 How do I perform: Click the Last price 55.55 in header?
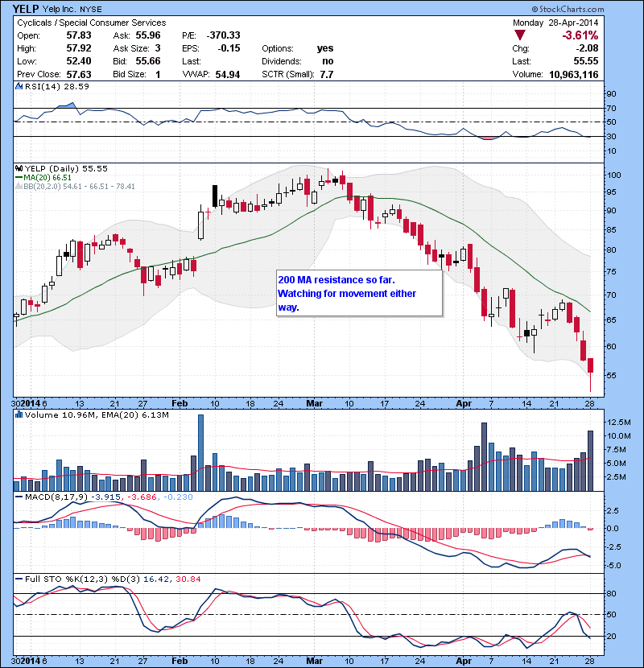point(586,61)
